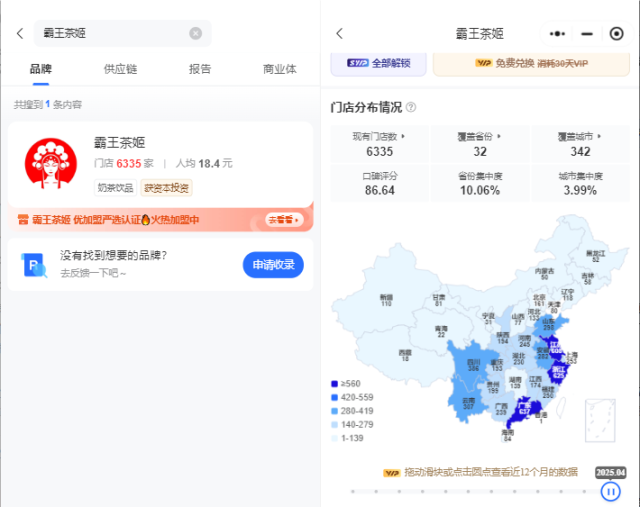Image resolution: width=640 pixels, height=507 pixels.
Task: Open the 霸王茶姬 brand logo
Action: coord(51,163)
